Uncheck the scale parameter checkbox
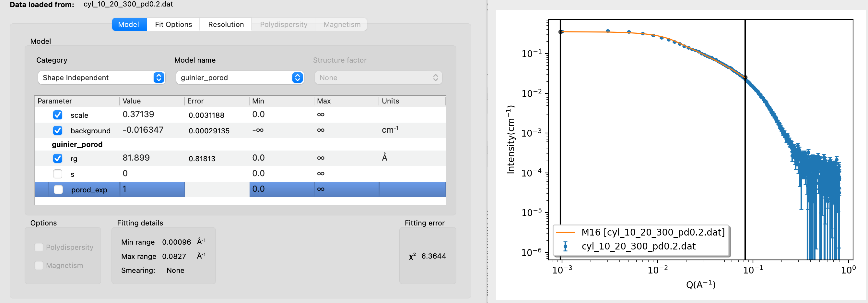The height and width of the screenshot is (303, 868). (x=58, y=115)
